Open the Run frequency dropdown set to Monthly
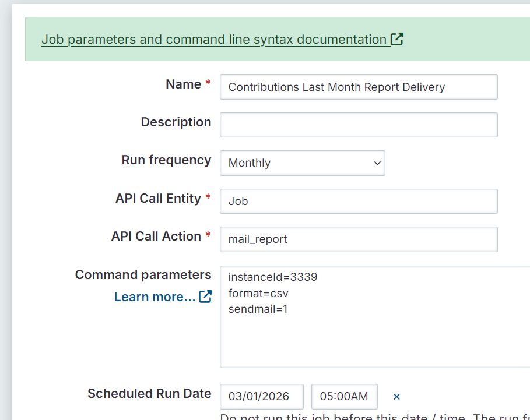530x420 pixels. coord(302,163)
